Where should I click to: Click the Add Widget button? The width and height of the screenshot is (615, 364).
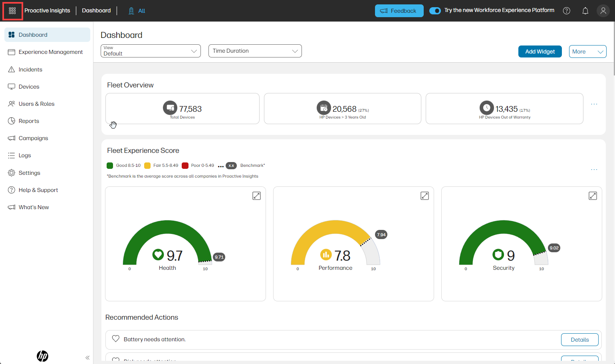tap(540, 51)
